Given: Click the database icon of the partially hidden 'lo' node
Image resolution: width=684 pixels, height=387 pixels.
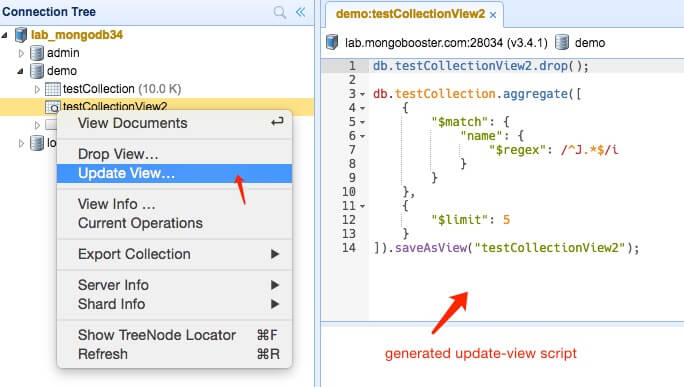Looking at the screenshot, I should pos(37,143).
